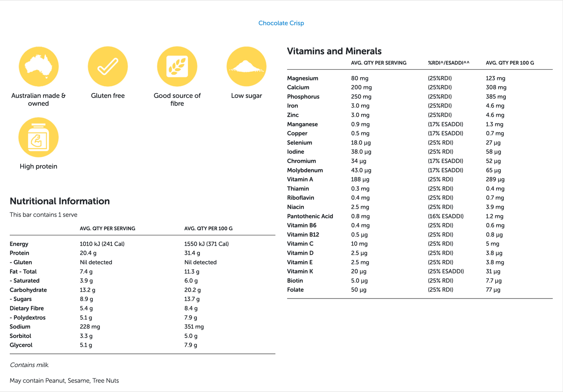
Task: Click 'This bar contains 1 serve' text
Action: pyautogui.click(x=44, y=215)
